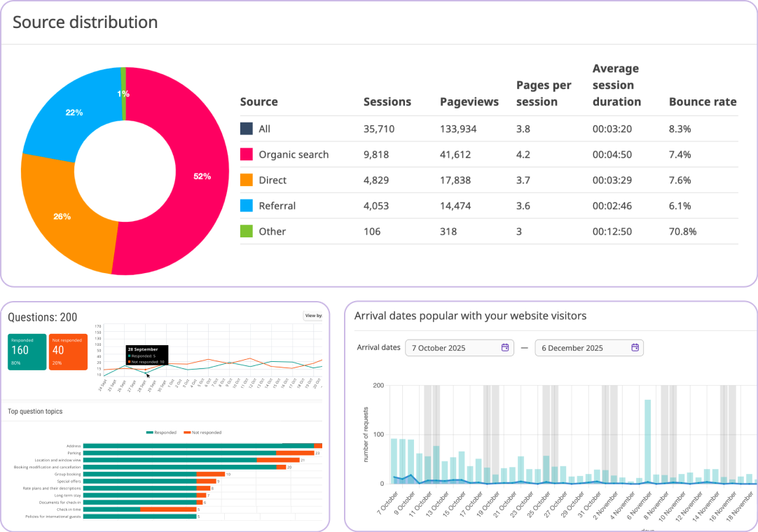
Task: Select the Source column header
Action: pos(259,101)
